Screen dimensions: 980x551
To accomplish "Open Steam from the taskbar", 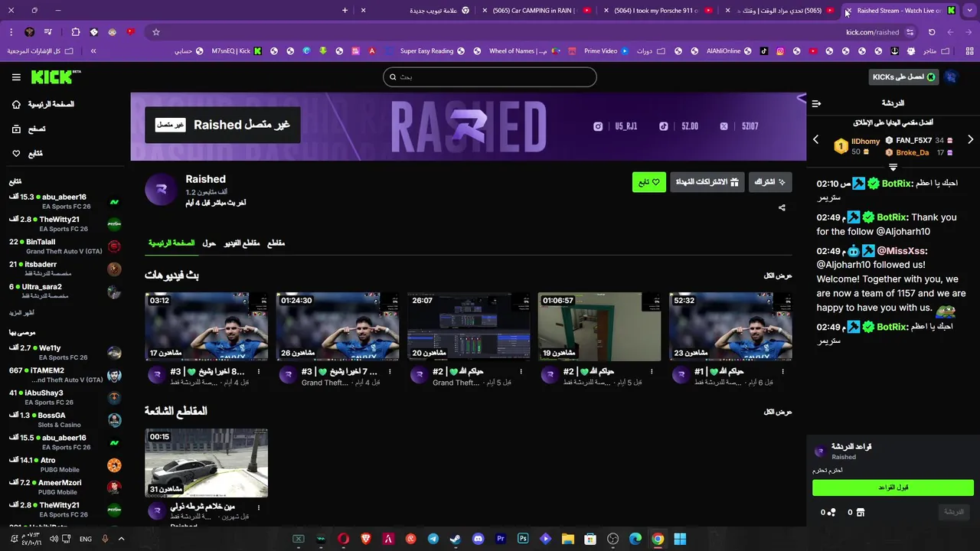I will pos(456,539).
